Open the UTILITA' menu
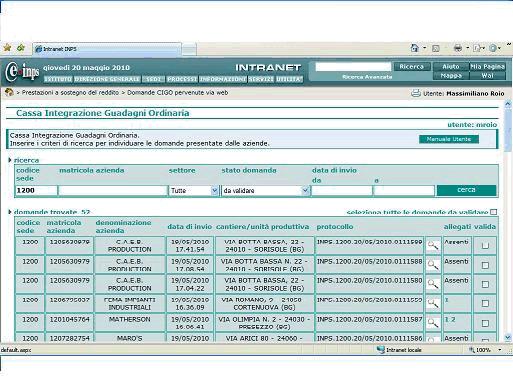 coord(289,79)
